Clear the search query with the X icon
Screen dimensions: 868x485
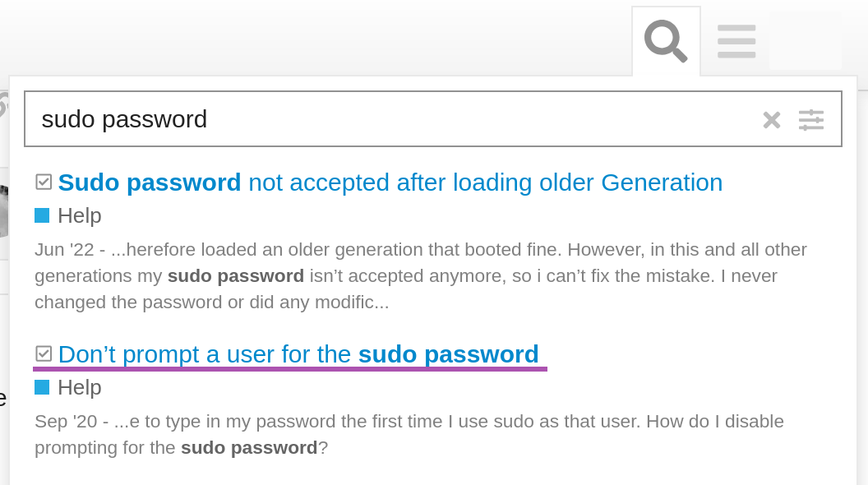pyautogui.click(x=771, y=120)
